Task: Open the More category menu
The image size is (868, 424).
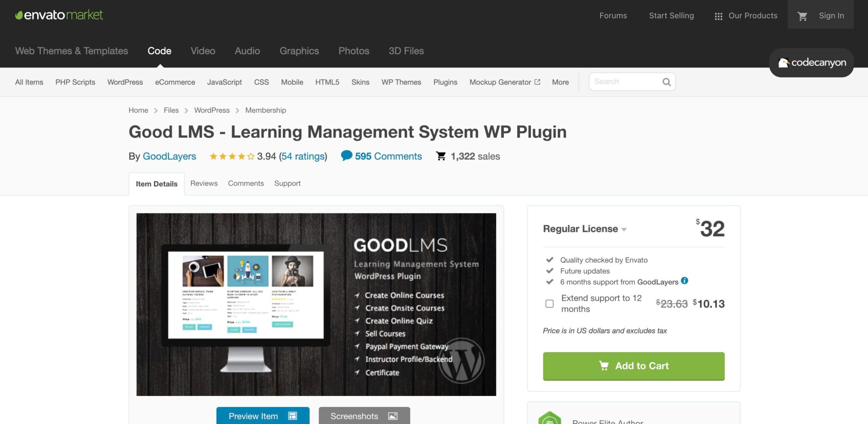Action: point(560,82)
